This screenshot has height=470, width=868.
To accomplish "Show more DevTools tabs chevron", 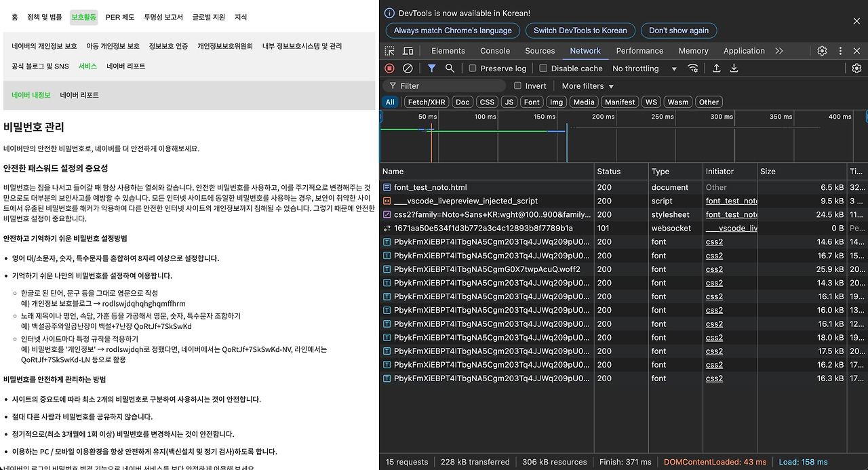I will coord(779,51).
